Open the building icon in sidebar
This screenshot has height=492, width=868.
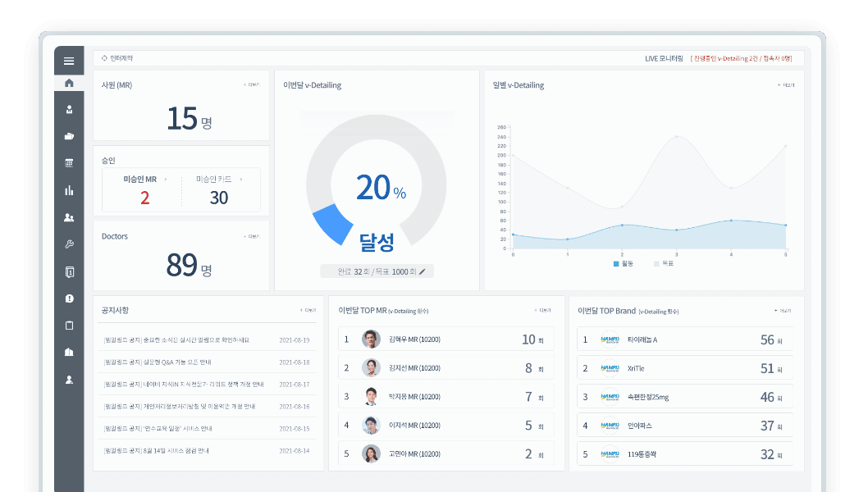[x=69, y=352]
